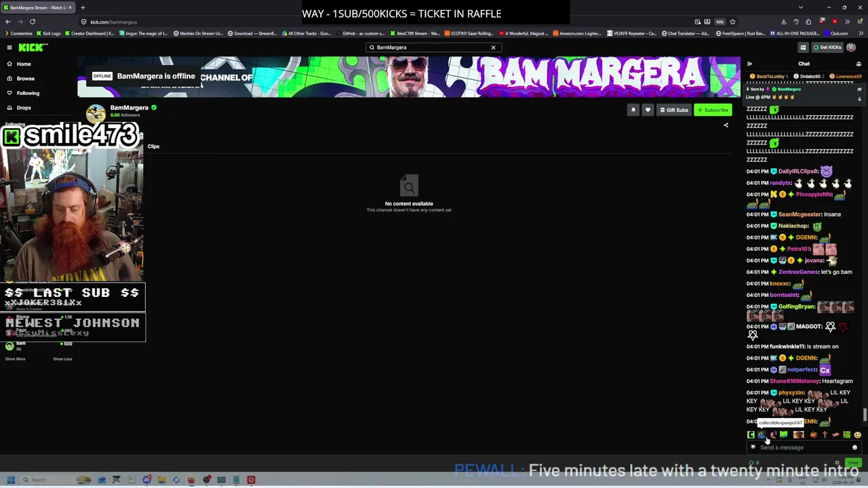Reload the page with browser refresh

pyautogui.click(x=32, y=22)
